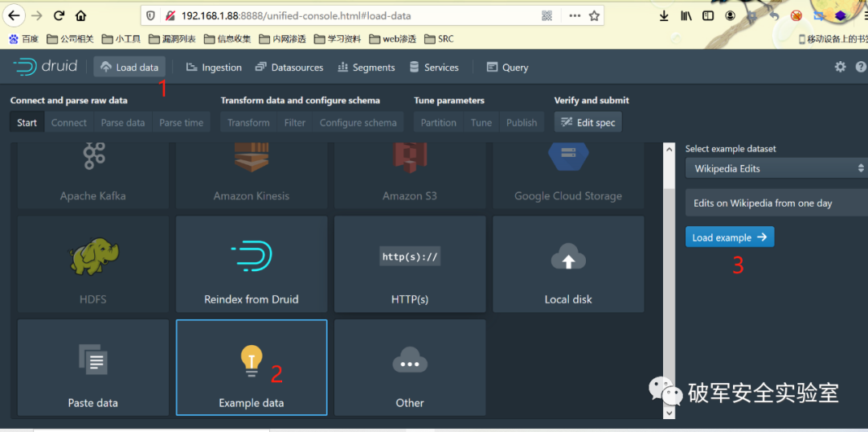Open the Query view

point(508,67)
